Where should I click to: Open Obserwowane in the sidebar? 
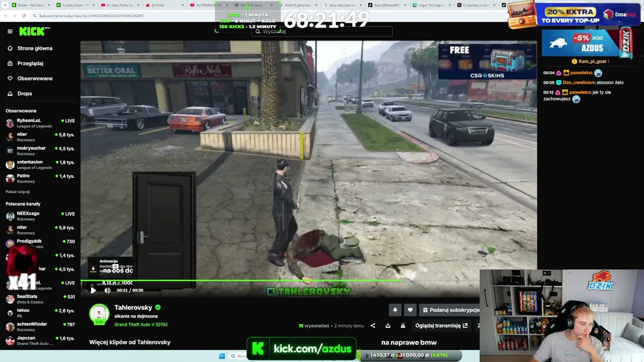[35, 78]
